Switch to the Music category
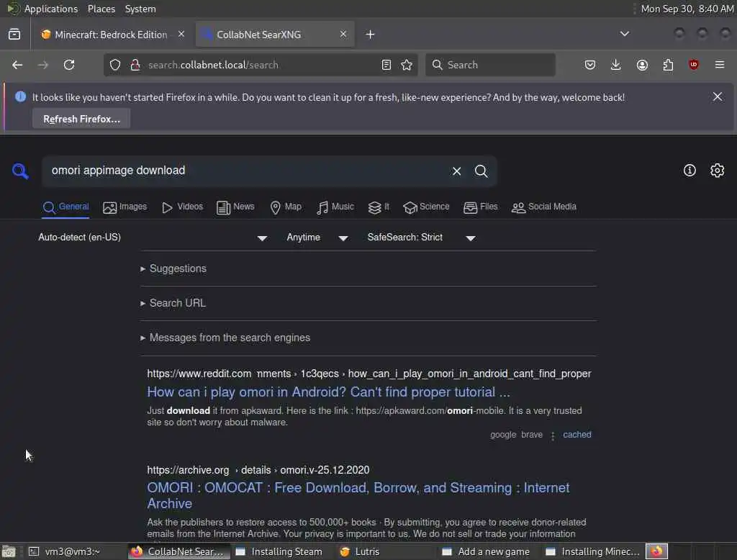This screenshot has height=560, width=737. [x=335, y=207]
